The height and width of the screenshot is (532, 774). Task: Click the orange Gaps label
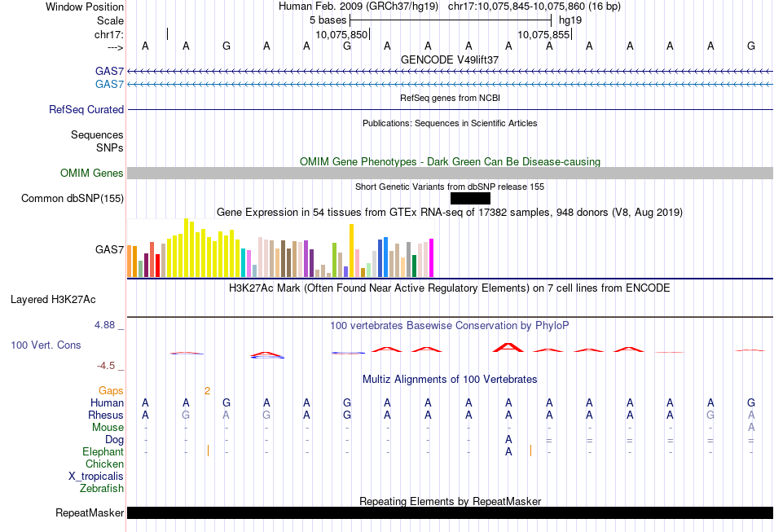pos(111,391)
